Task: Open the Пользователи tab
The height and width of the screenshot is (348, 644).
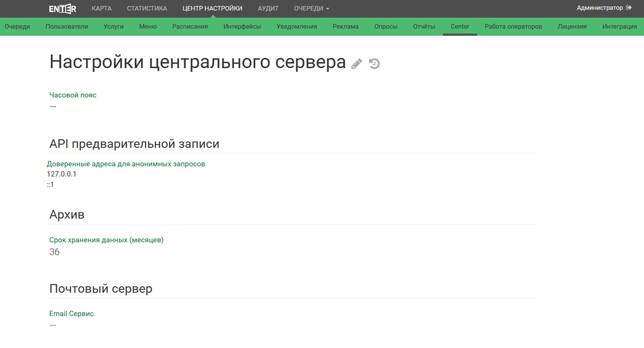Action: 67,26
